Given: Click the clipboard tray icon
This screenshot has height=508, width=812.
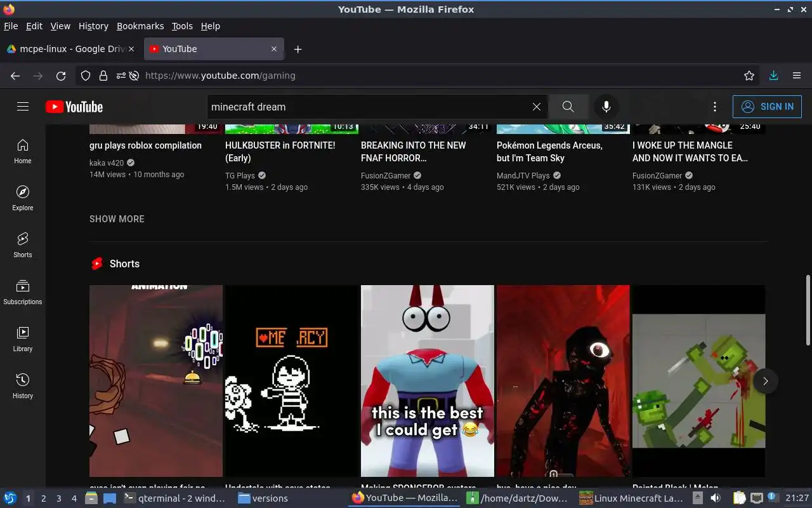Looking at the screenshot, I should pos(739,498).
